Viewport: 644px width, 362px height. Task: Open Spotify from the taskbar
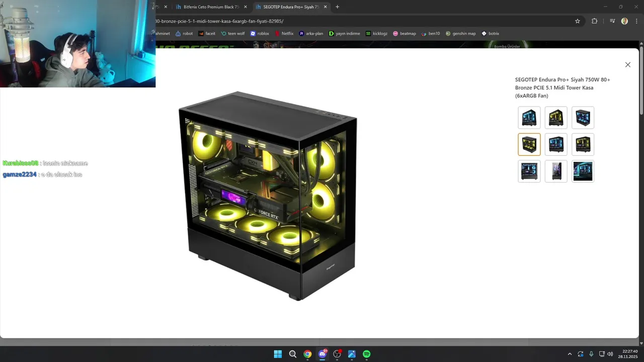point(367,354)
